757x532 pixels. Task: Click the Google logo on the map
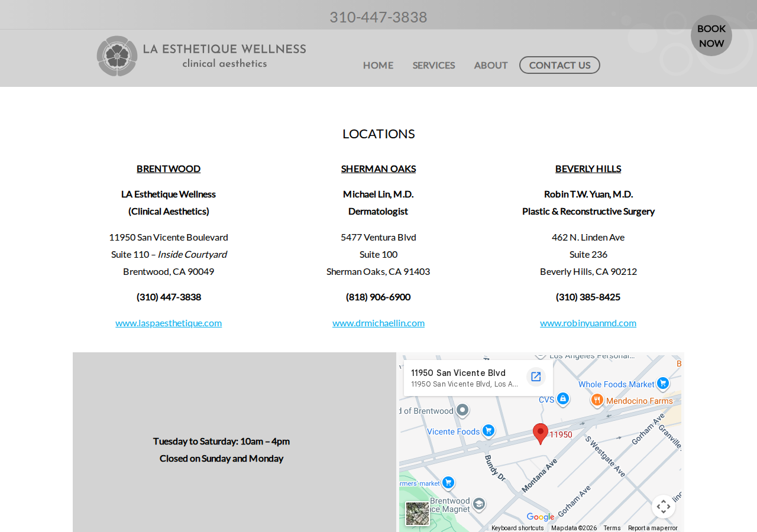pos(541,517)
